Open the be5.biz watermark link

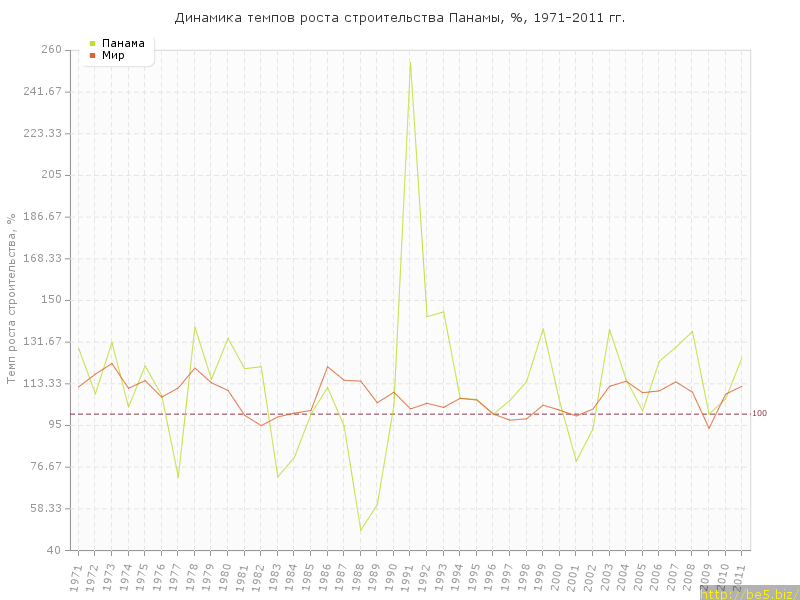point(748,594)
